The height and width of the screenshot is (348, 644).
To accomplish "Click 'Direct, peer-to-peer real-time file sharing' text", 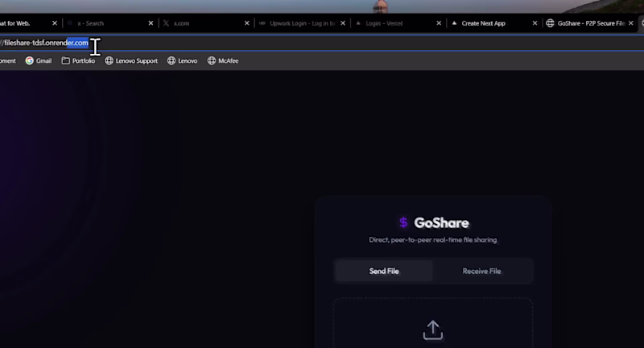I will point(433,239).
